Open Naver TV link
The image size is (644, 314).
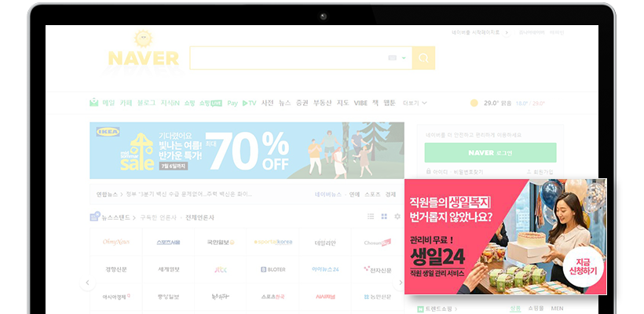[249, 103]
